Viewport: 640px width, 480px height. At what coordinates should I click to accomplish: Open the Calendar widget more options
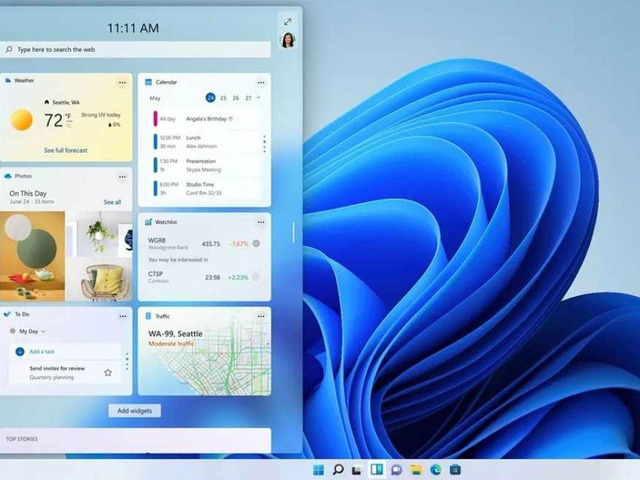(x=260, y=81)
